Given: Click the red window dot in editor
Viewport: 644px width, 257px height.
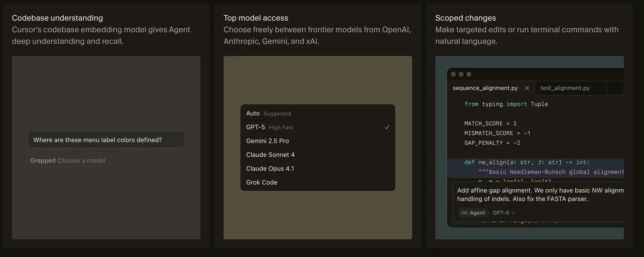Looking at the screenshot, I should 453,74.
